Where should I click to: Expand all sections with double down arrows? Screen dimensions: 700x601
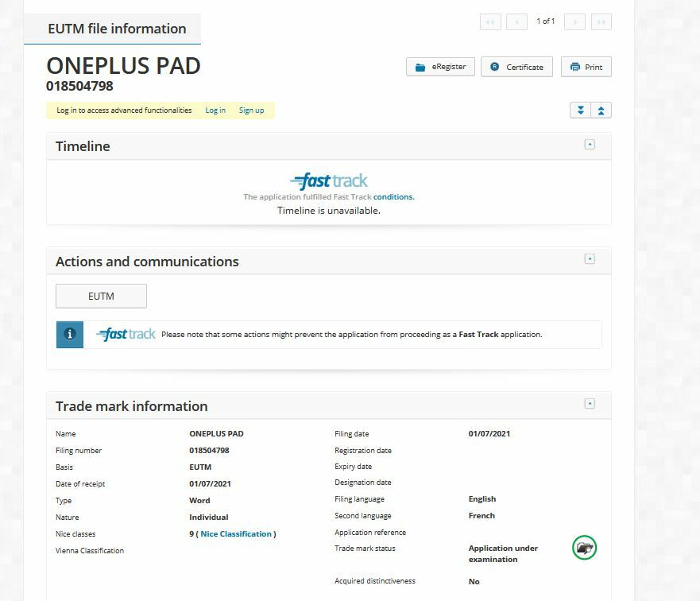pyautogui.click(x=580, y=111)
